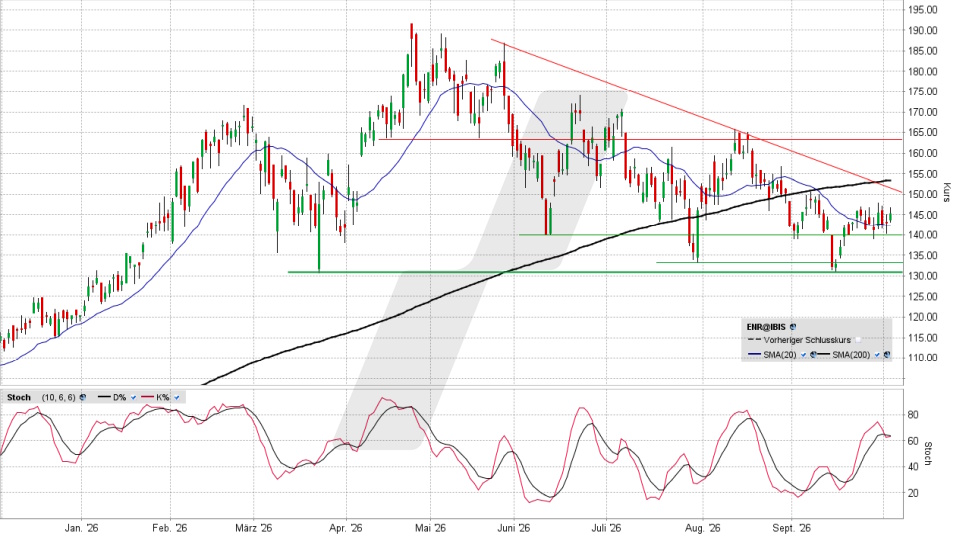Click the 110.00 price axis value
The width and height of the screenshot is (960, 540).
click(x=923, y=358)
